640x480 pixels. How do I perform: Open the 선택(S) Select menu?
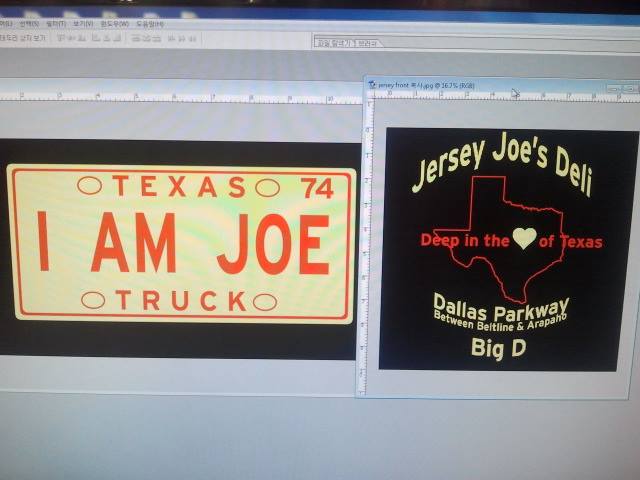pyautogui.click(x=29, y=24)
